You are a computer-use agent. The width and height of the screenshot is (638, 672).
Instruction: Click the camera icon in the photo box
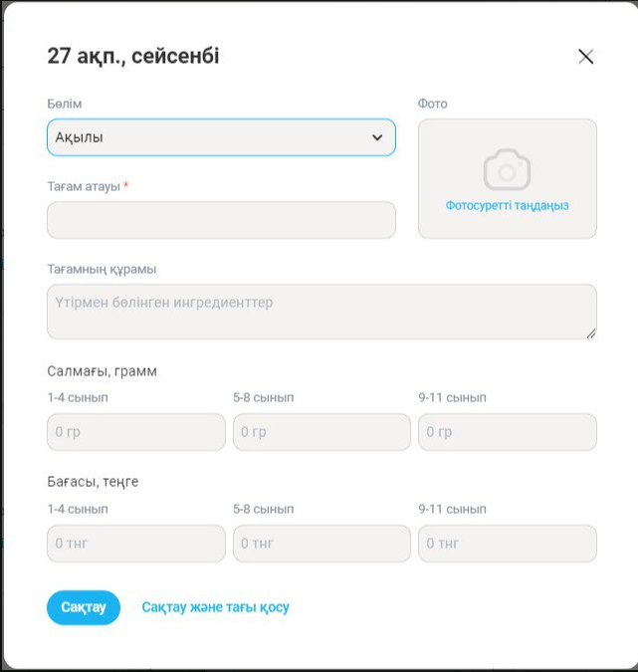[x=507, y=170]
